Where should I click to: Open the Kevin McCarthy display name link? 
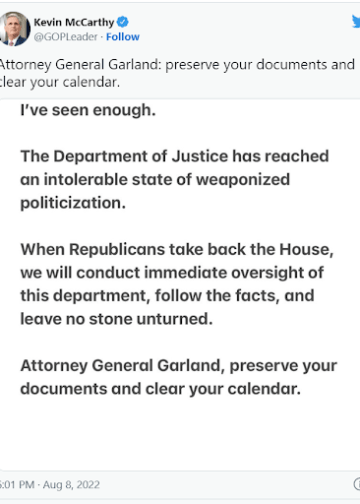pos(74,22)
